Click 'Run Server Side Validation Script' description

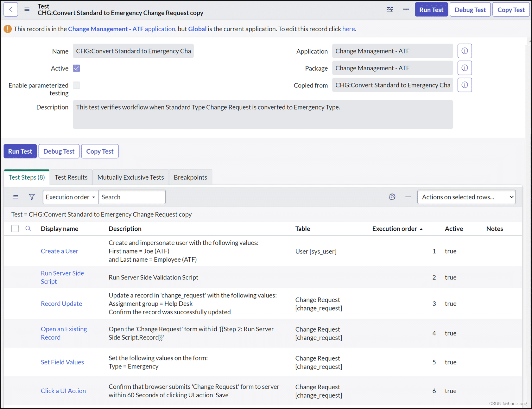(x=154, y=278)
